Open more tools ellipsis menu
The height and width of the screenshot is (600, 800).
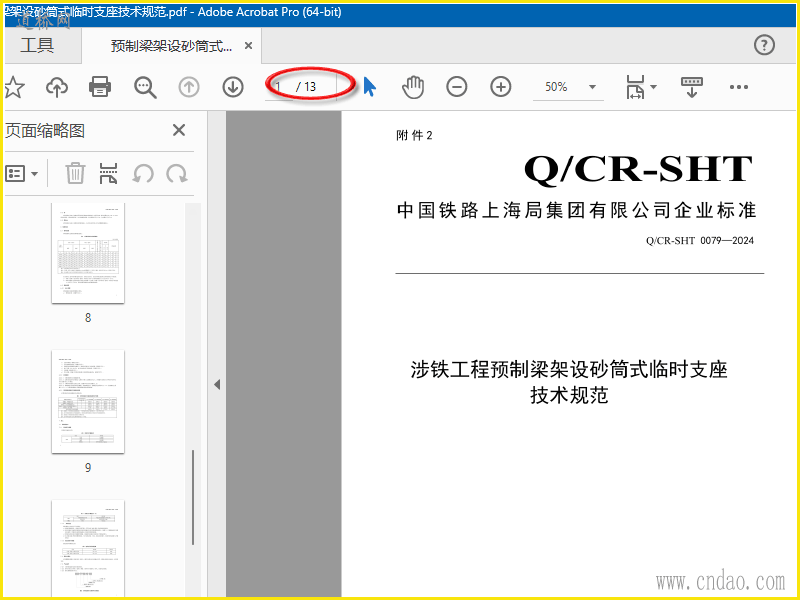(739, 87)
